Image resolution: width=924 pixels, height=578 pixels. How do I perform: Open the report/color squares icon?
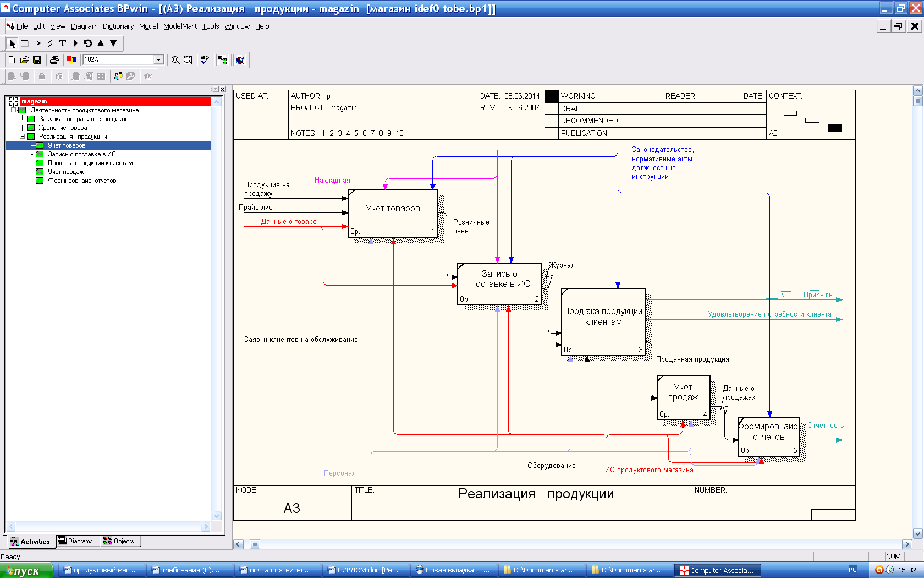coord(71,60)
